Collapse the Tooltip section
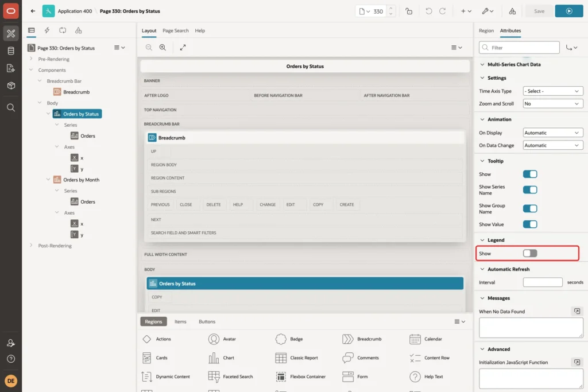The height and width of the screenshot is (392, 588). pyautogui.click(x=482, y=161)
